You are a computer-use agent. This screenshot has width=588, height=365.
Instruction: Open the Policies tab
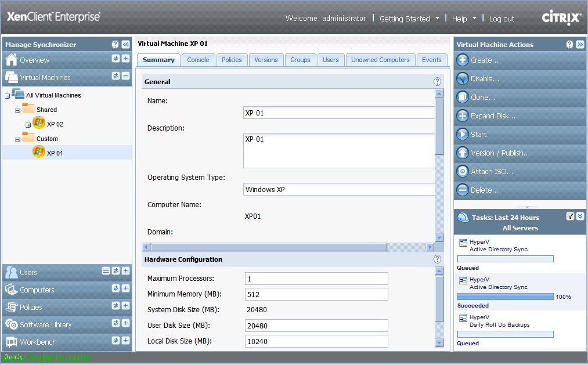click(232, 60)
